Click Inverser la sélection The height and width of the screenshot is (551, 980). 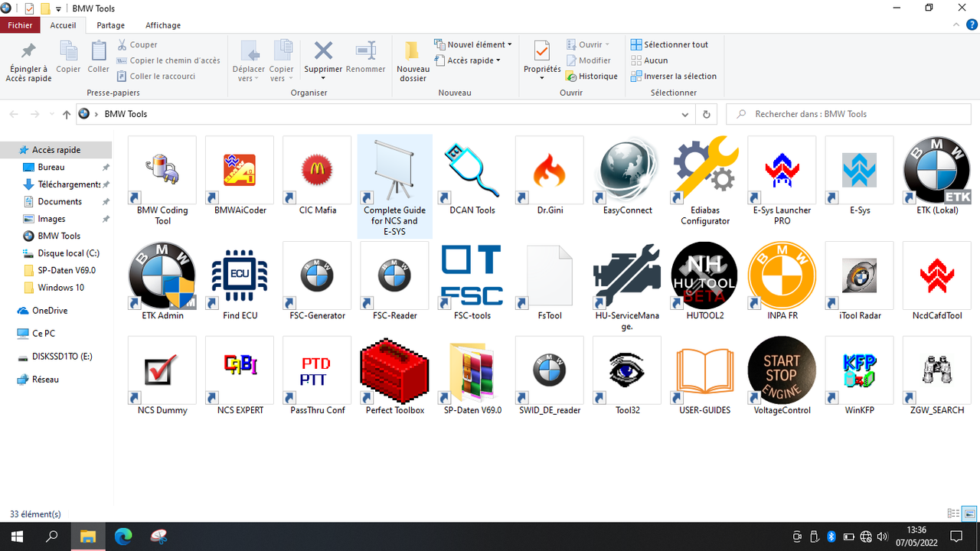(x=674, y=77)
